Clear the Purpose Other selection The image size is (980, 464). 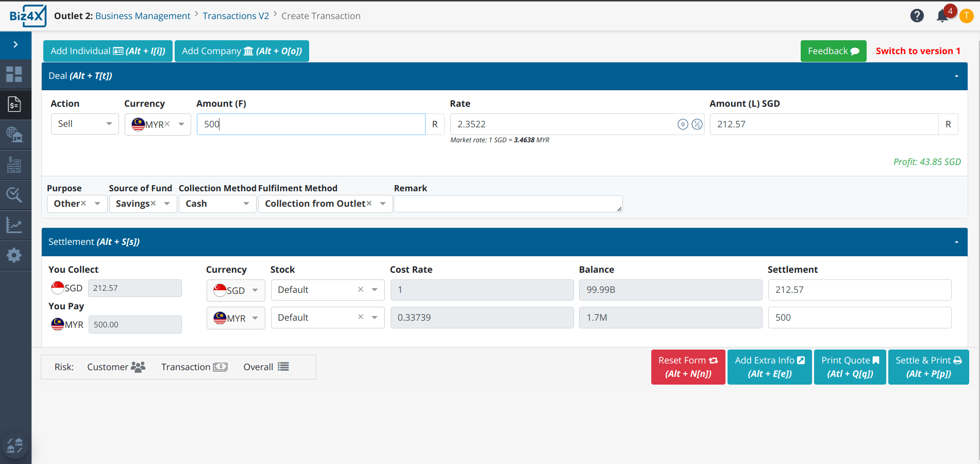(83, 204)
